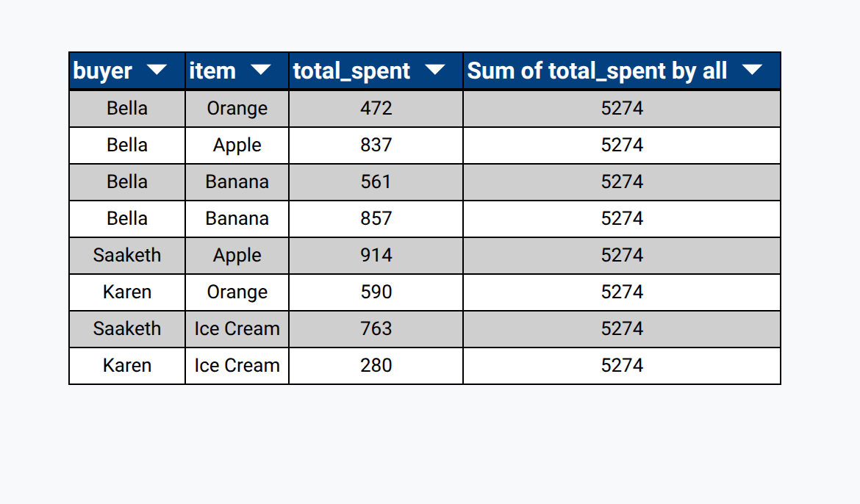
Task: Click the cell showing 280
Action: click(376, 366)
